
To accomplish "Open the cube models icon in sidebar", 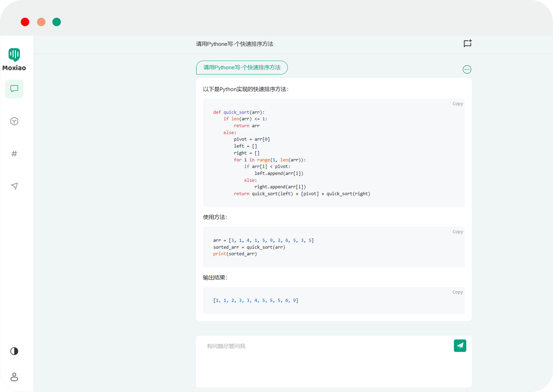I will 14,121.
